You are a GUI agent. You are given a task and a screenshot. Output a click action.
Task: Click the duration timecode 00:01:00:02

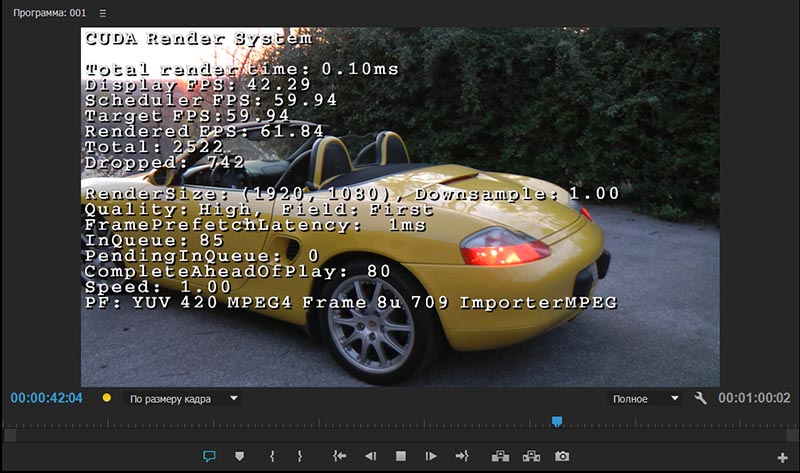point(754,398)
